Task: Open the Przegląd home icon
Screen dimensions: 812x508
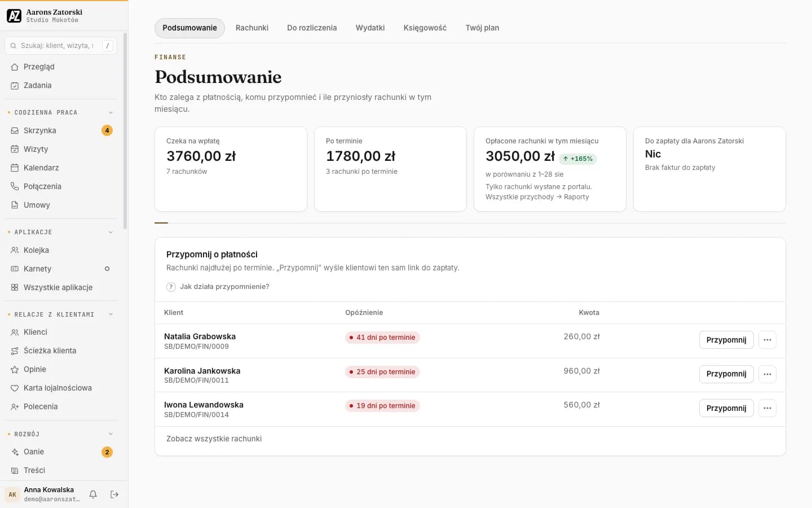Action: tap(15, 67)
